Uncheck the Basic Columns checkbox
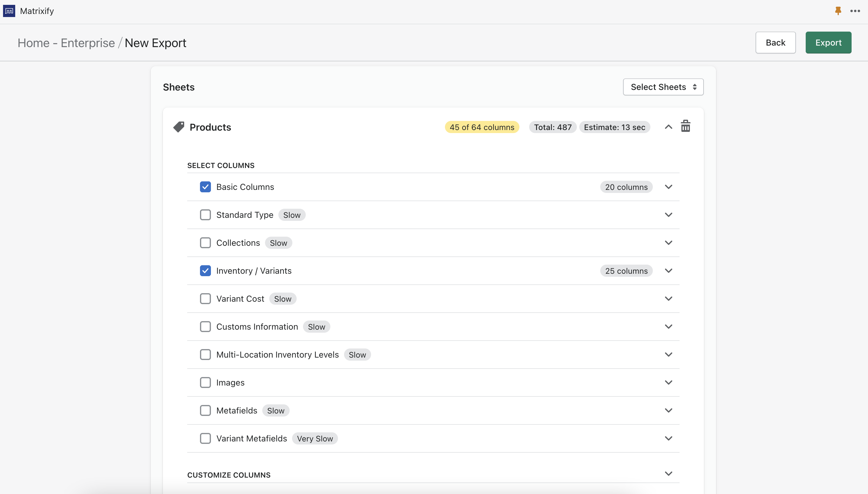868x494 pixels. (205, 187)
